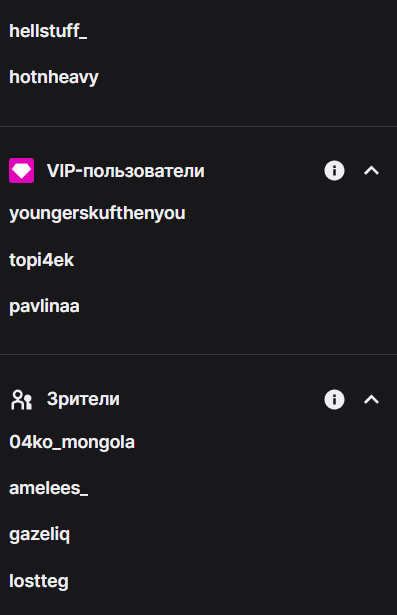The image size is (397, 615).
Task: Open info for VIP-пользователи section
Action: pos(334,171)
